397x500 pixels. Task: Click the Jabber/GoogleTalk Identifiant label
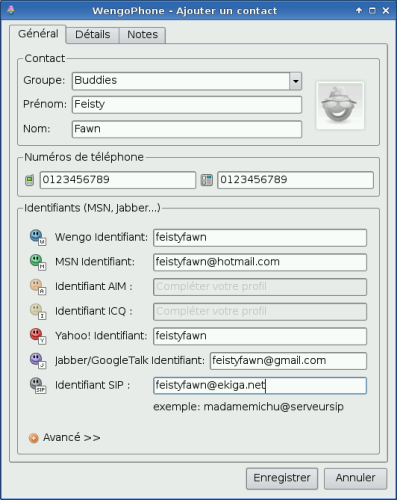(x=130, y=361)
